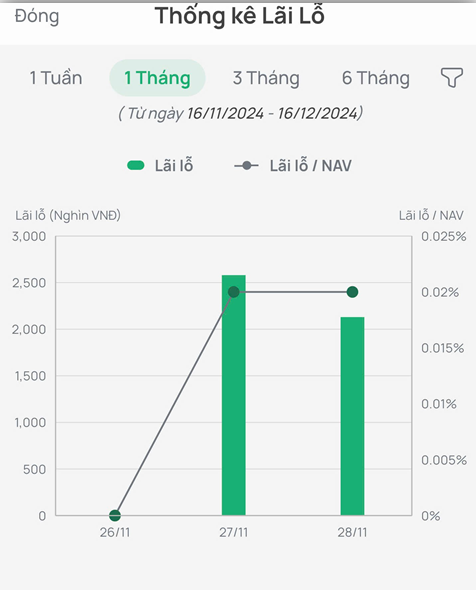Switch to the 3 Tháng tab
This screenshot has width=476, height=590.
click(x=266, y=78)
